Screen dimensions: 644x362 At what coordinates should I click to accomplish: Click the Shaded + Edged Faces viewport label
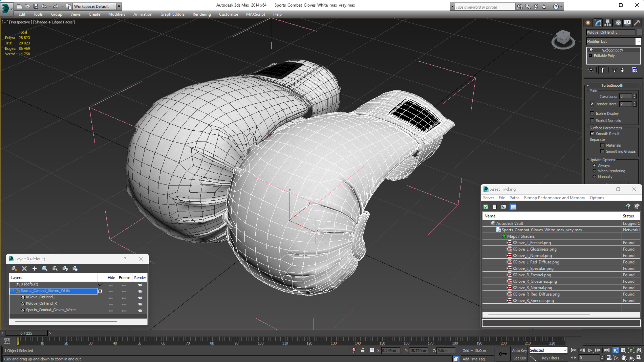(x=54, y=22)
